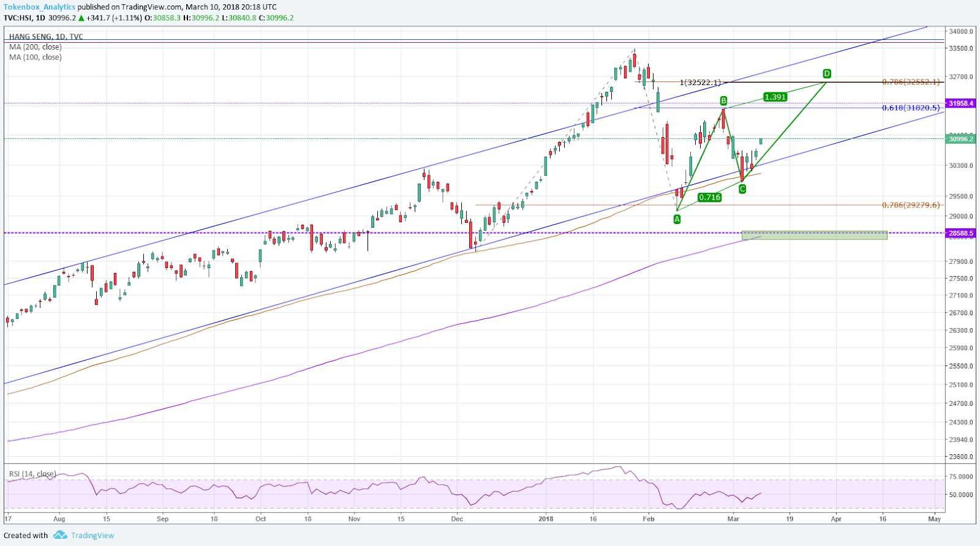The width and height of the screenshot is (980, 546).
Task: Click the green point A marker
Action: click(x=677, y=219)
